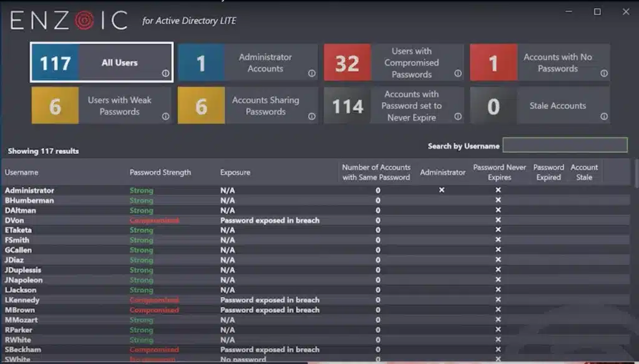Click the Password Never Expires mark for BHumberman
This screenshot has width=639, height=364.
point(497,200)
